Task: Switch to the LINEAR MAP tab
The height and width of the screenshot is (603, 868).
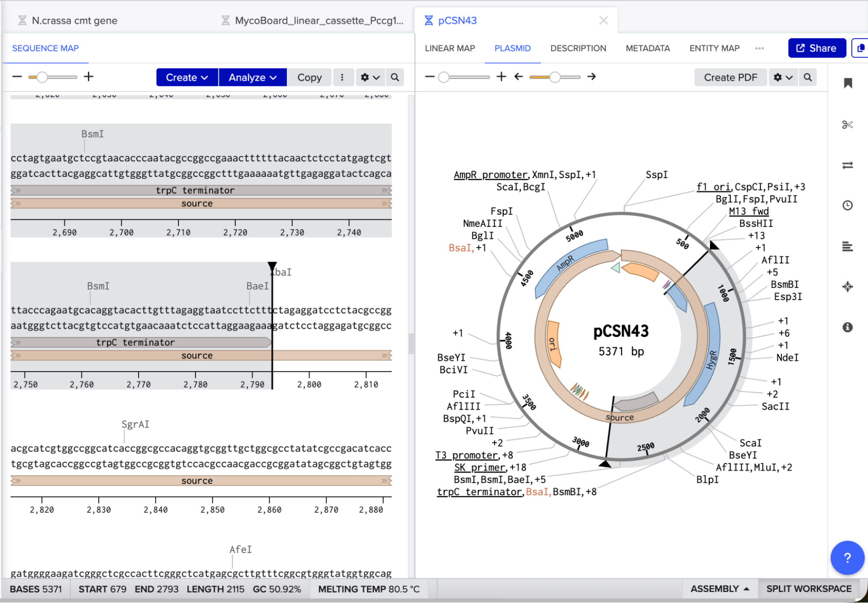Action: pyautogui.click(x=450, y=48)
